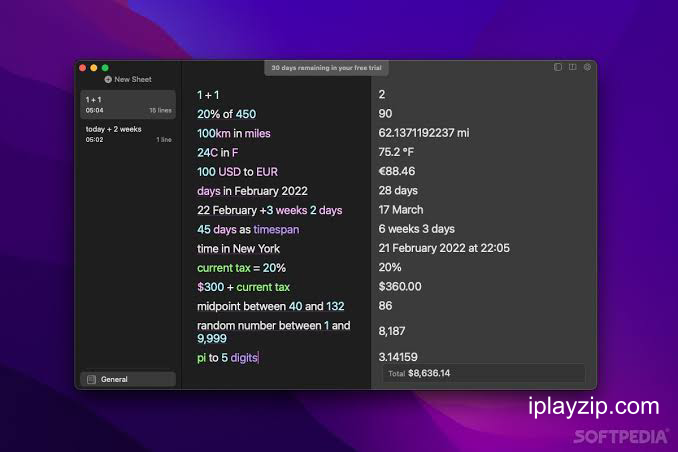The width and height of the screenshot is (678, 452).
Task: Click the Total $8,636.14 field
Action: (x=483, y=373)
